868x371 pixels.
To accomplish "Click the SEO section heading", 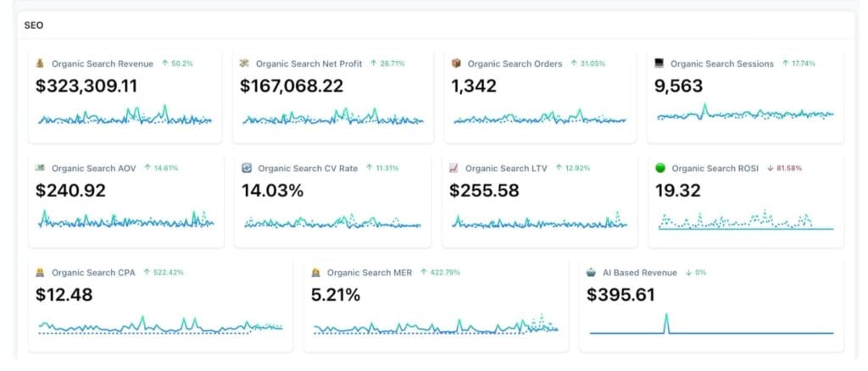I will pyautogui.click(x=34, y=25).
